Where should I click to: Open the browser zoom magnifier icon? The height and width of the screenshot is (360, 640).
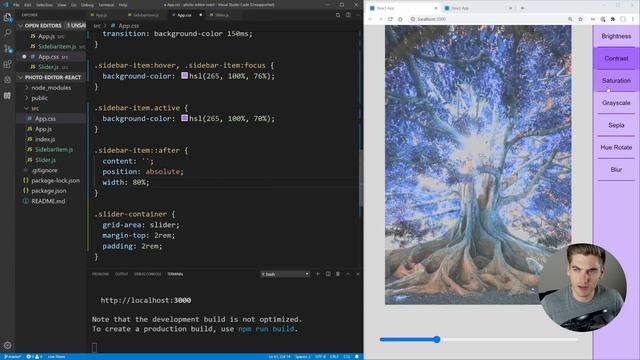[570, 19]
